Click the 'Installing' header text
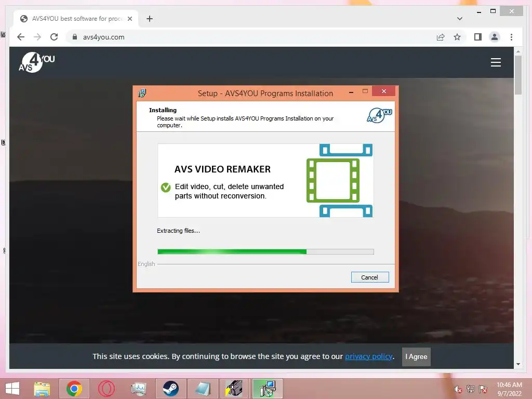532x399 pixels. click(163, 110)
